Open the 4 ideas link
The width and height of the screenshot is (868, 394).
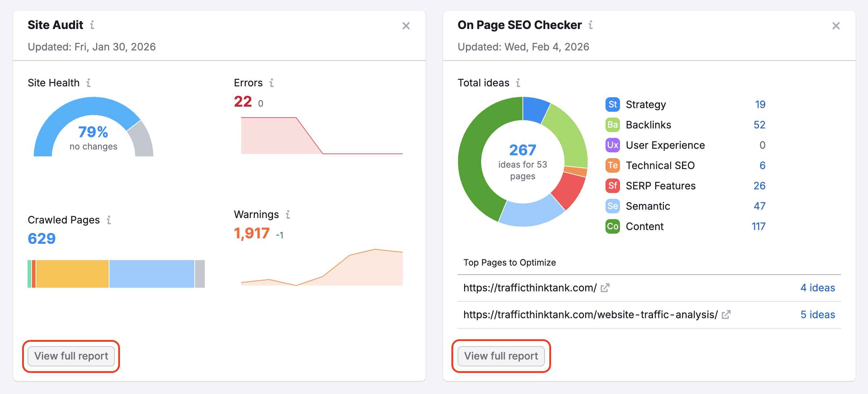[818, 288]
